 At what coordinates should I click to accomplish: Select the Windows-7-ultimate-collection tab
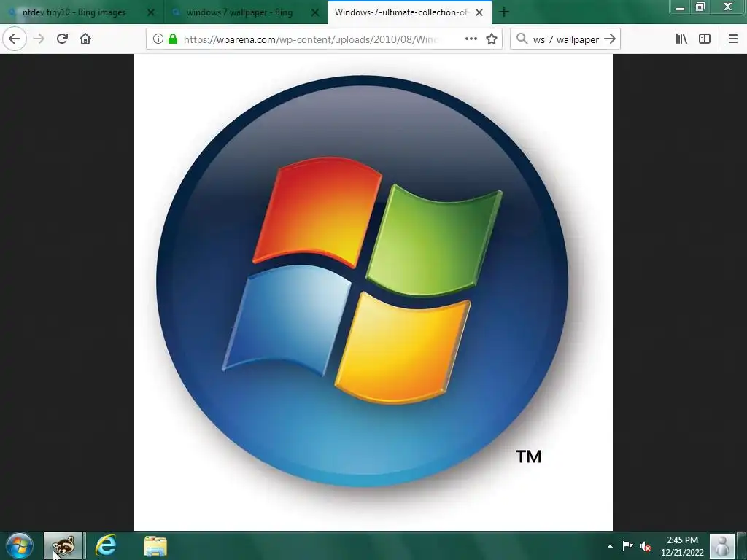click(410, 12)
